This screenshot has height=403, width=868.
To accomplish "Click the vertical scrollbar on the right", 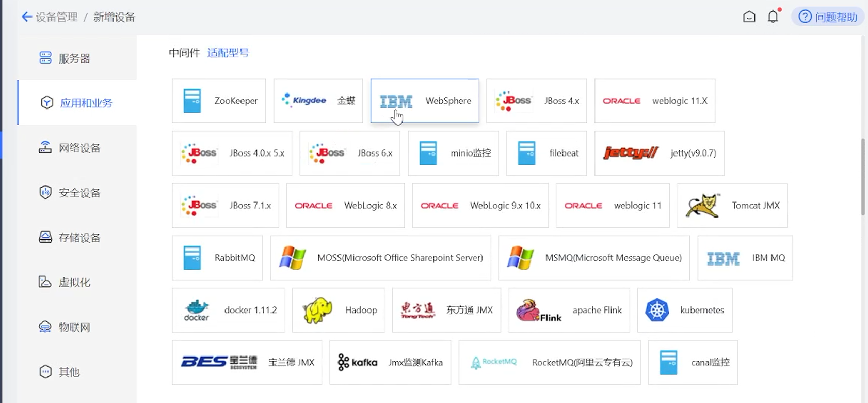I will click(x=863, y=177).
